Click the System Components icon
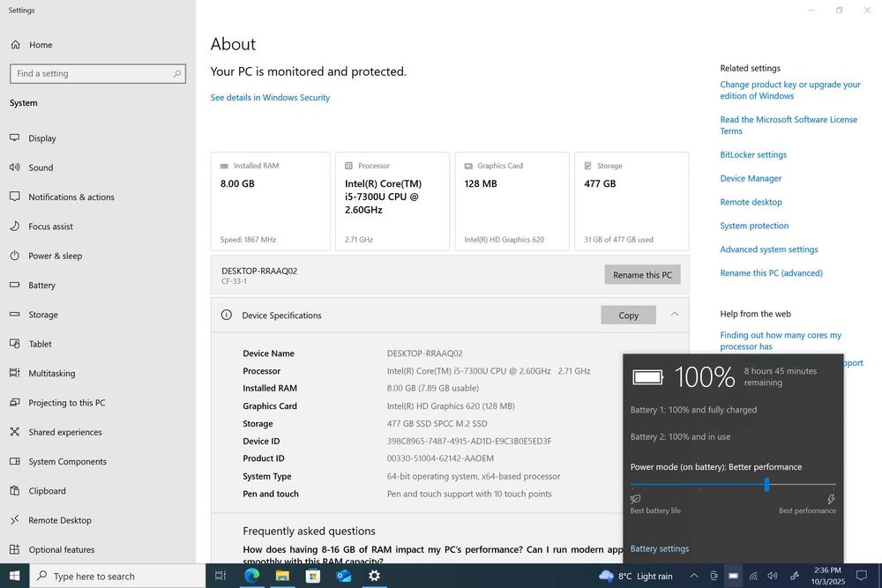 [x=15, y=461]
